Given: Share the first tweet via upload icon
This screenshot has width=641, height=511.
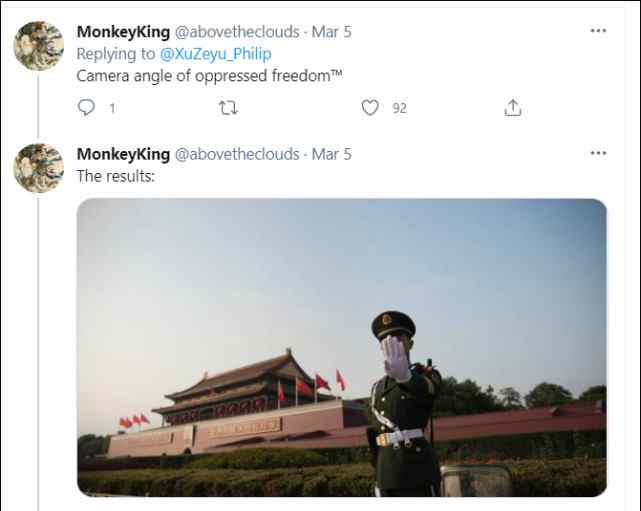Looking at the screenshot, I should 513,108.
